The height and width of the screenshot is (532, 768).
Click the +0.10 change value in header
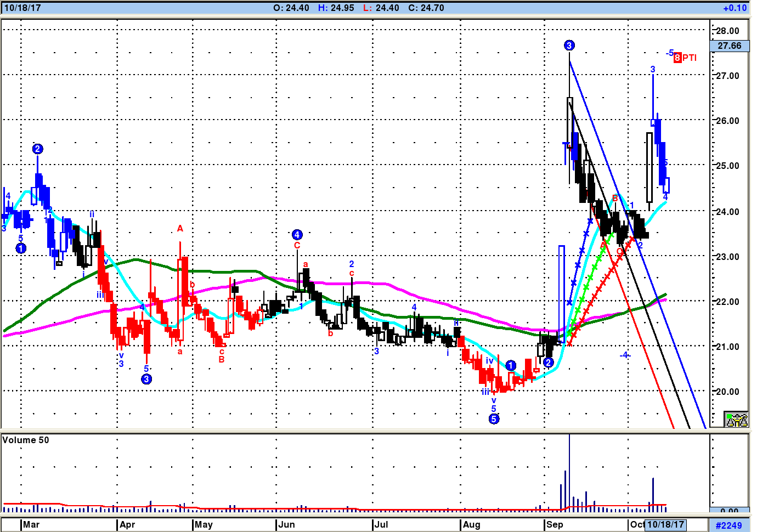click(x=735, y=8)
